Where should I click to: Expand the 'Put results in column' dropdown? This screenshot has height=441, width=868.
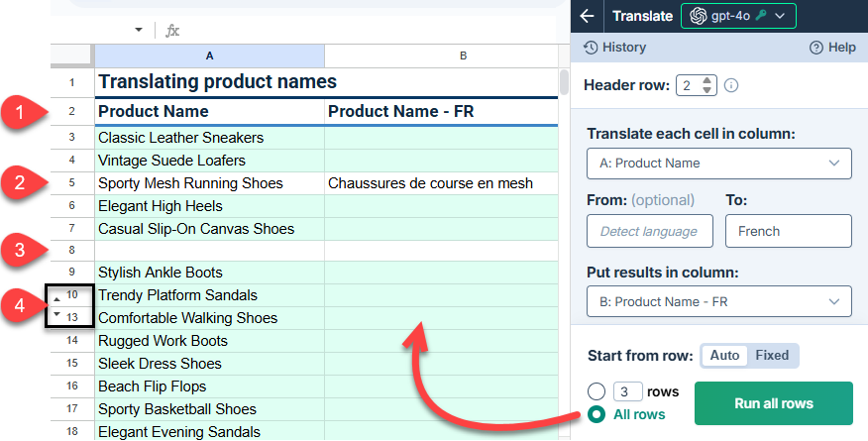tap(718, 301)
